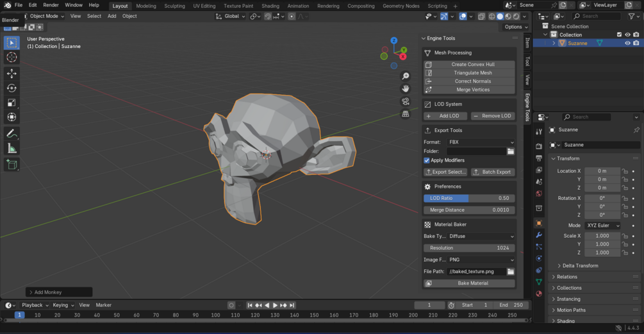Select the Measure tool
644x334 pixels.
[12, 148]
